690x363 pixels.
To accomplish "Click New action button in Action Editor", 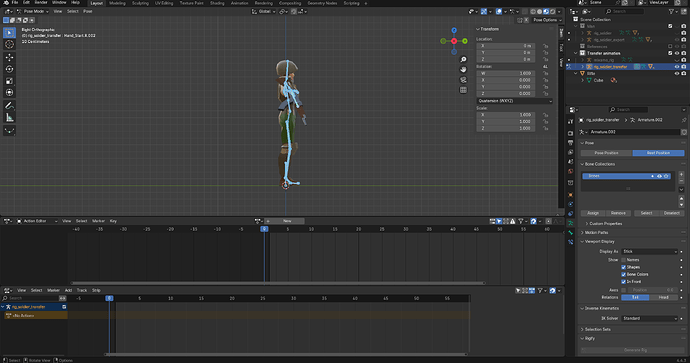I will 287,221.
